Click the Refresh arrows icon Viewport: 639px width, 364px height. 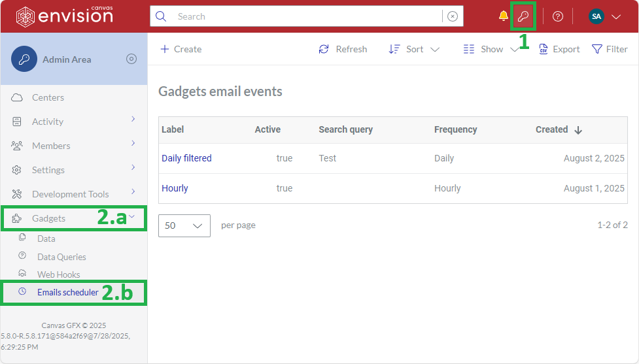[x=324, y=49]
